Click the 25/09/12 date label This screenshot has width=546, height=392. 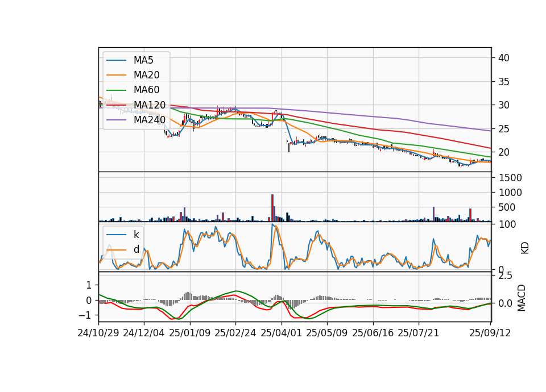(490, 333)
